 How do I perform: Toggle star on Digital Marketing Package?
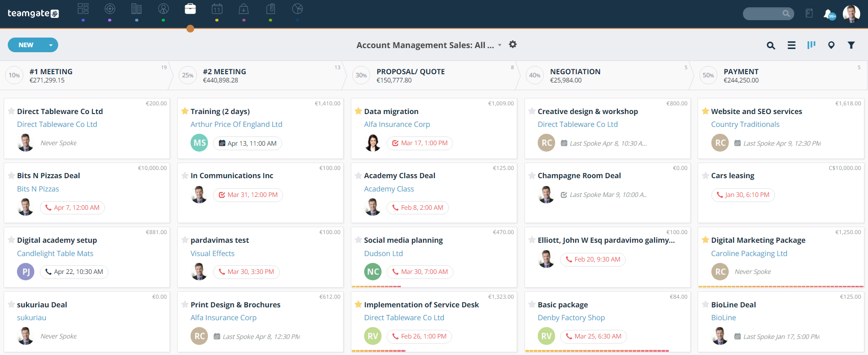tap(705, 240)
